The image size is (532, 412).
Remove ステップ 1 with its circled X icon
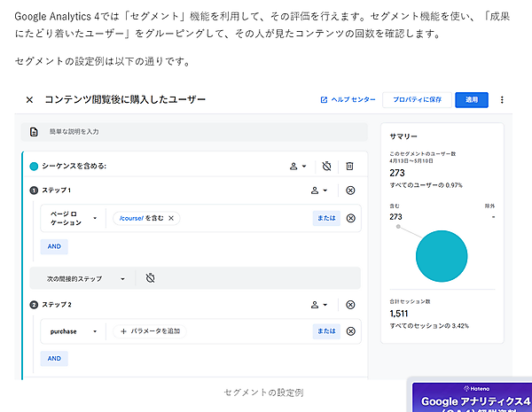click(349, 190)
